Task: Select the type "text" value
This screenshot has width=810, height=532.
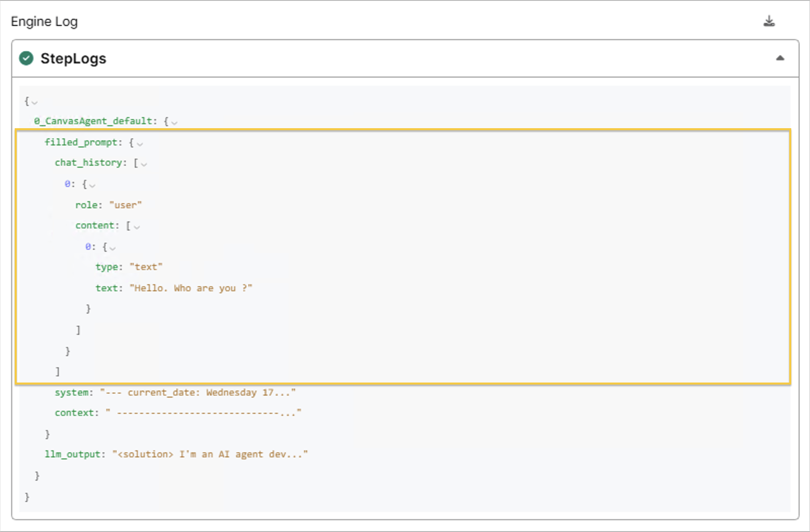Action: [x=146, y=267]
